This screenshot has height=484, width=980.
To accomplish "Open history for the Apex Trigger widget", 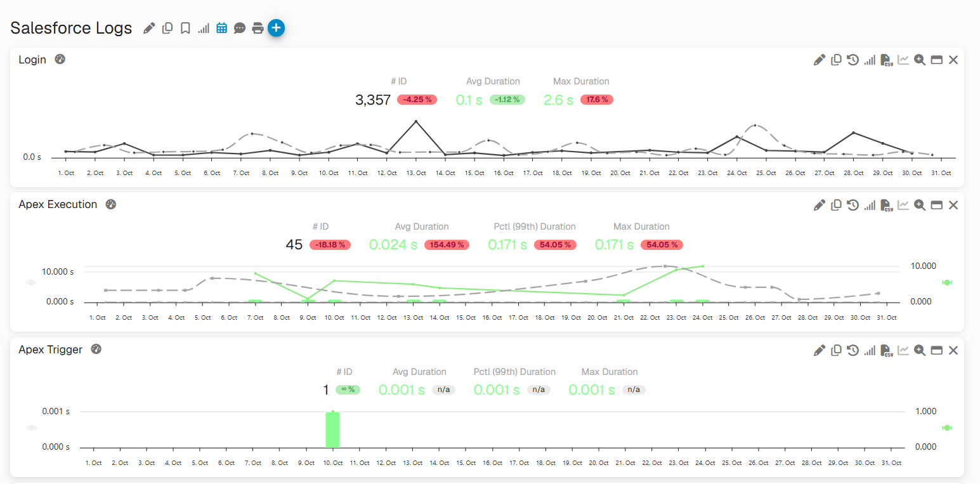I will 853,350.
